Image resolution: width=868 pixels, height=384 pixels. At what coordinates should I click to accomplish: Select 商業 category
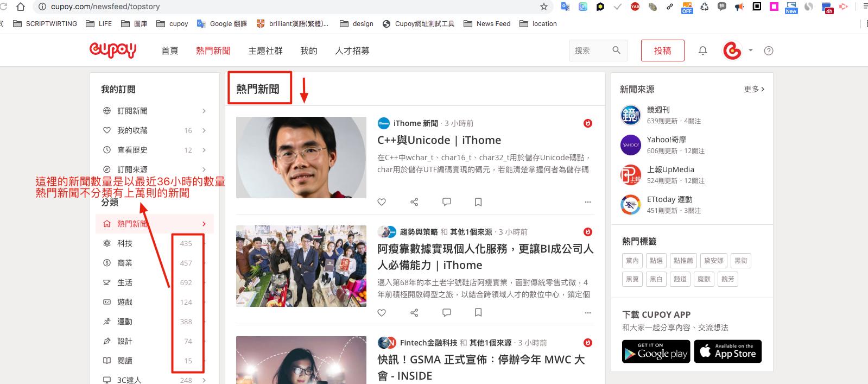point(155,263)
